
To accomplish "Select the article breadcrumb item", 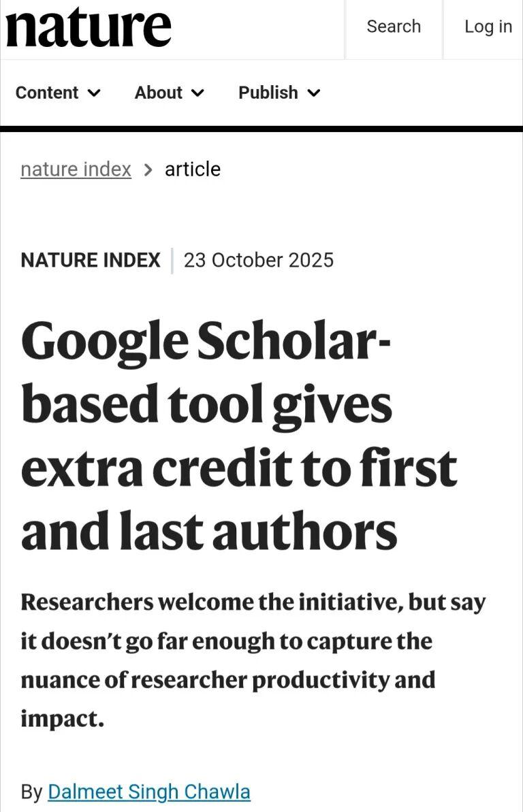I will [x=193, y=169].
